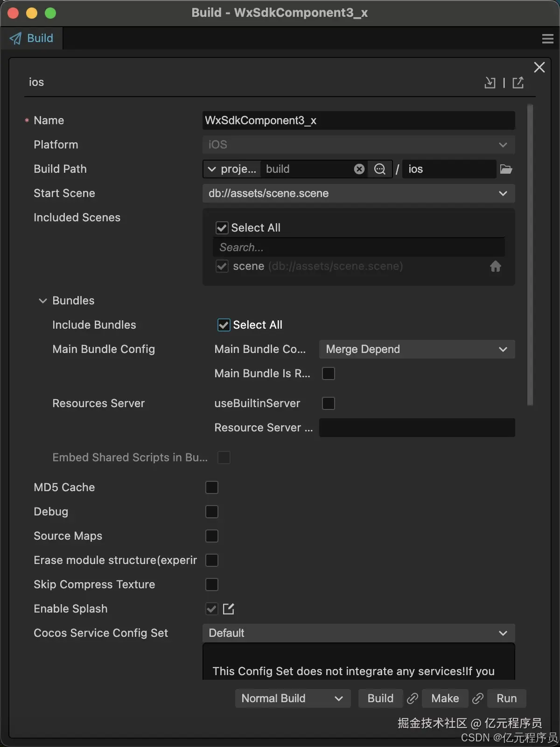Click the Run button
The height and width of the screenshot is (747, 560).
(x=506, y=698)
